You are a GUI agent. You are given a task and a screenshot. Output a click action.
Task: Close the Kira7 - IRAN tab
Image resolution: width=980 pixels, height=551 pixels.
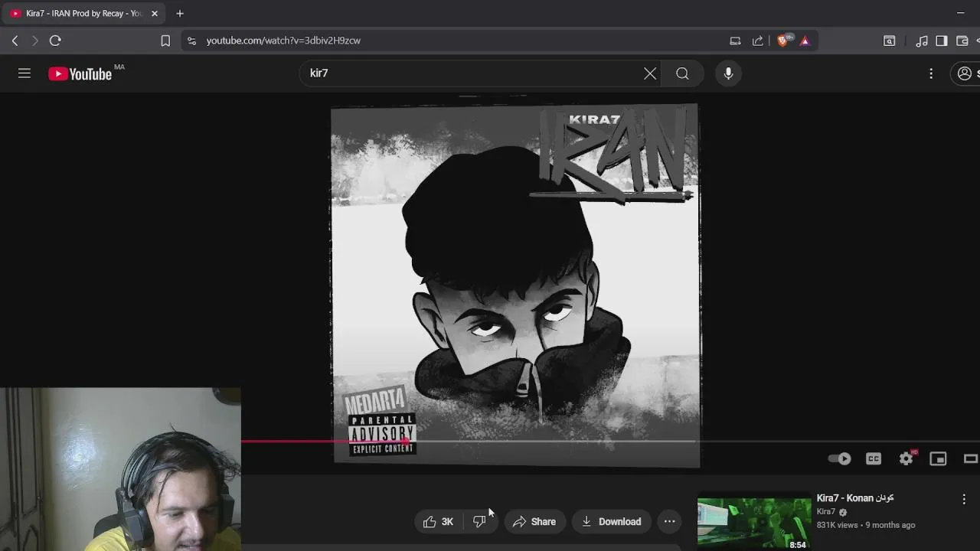click(x=154, y=13)
